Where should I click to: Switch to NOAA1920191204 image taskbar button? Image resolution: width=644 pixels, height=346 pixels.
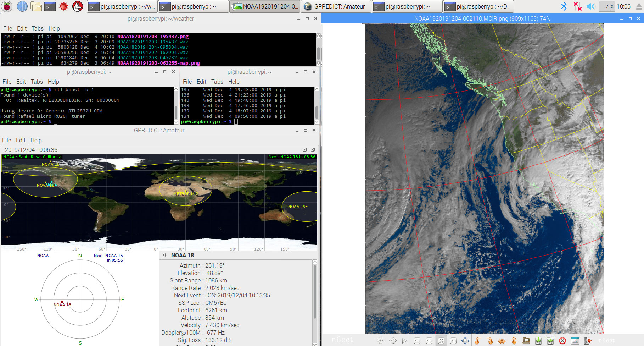point(265,6)
